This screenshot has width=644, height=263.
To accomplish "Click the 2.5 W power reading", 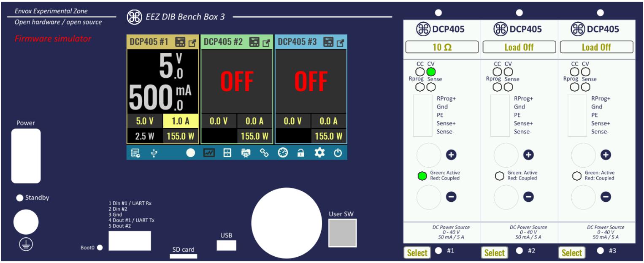I will point(145,136).
